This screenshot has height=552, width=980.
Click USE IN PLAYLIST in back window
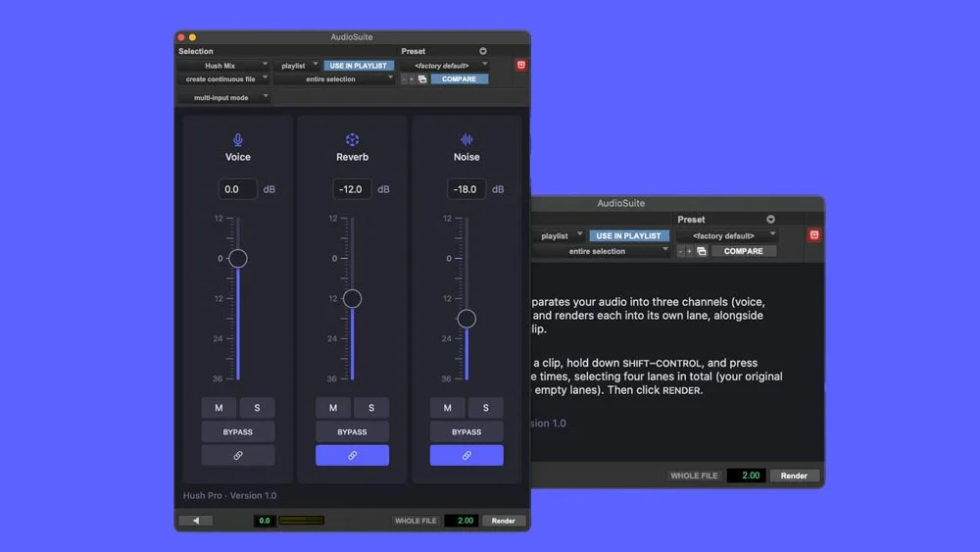click(629, 235)
